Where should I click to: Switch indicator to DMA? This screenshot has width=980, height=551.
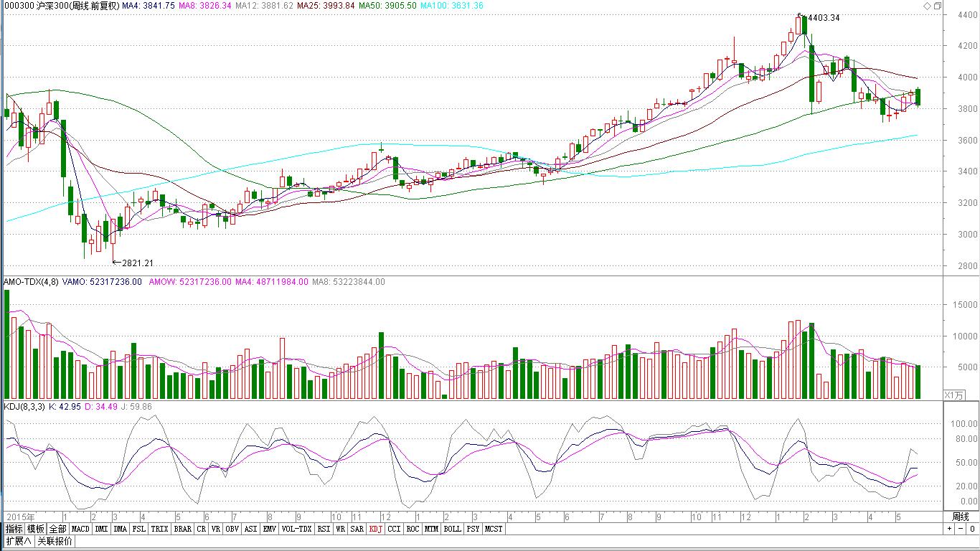click(x=121, y=529)
